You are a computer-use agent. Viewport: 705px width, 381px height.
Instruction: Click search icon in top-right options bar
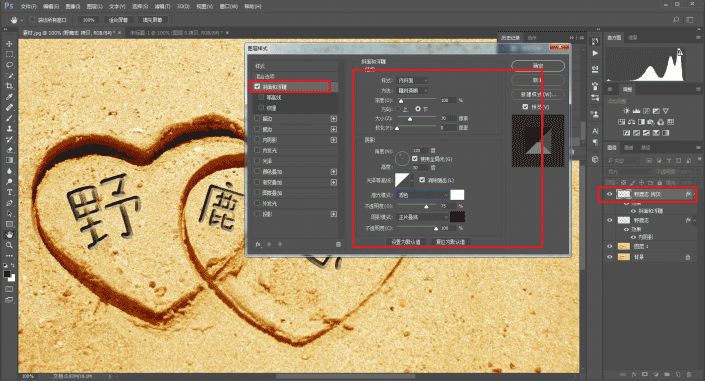[676, 20]
